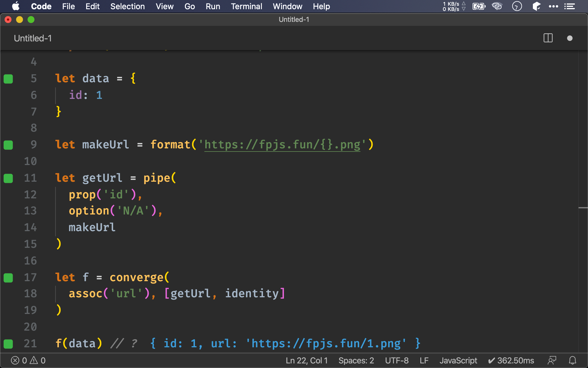Open the File menu

click(x=68, y=6)
